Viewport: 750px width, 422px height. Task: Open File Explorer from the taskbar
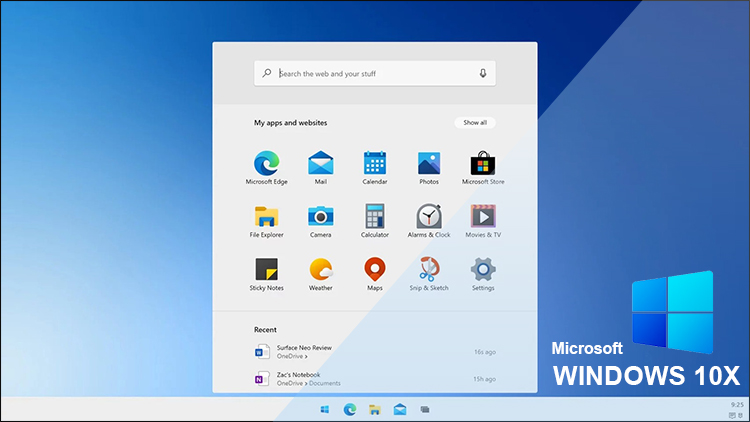[x=375, y=410]
